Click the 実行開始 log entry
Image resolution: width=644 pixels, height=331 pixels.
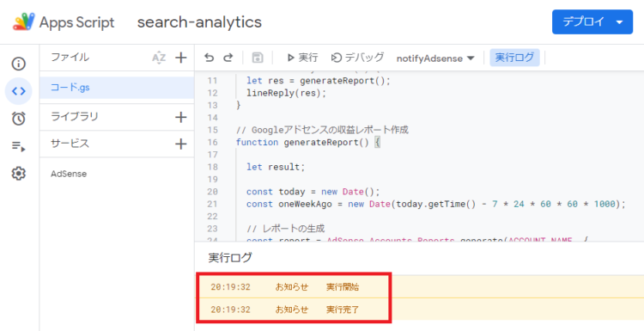point(343,287)
